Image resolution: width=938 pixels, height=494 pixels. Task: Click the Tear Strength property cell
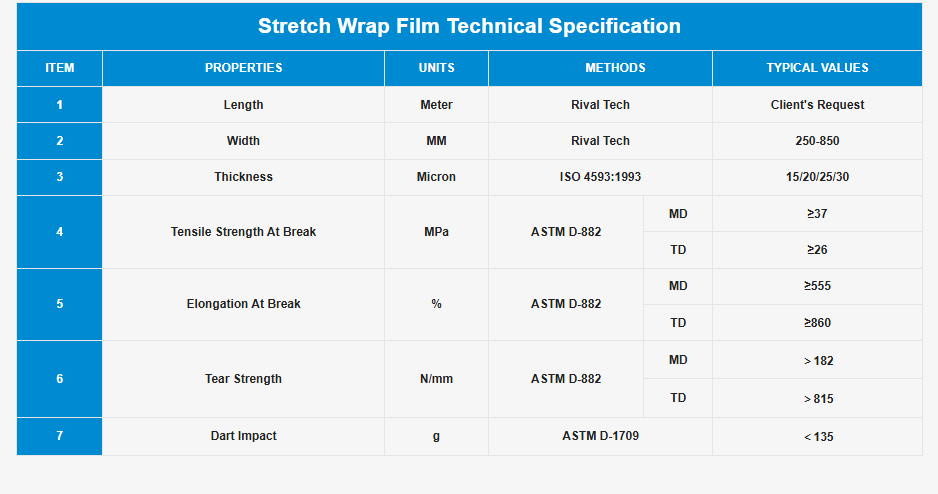[243, 379]
